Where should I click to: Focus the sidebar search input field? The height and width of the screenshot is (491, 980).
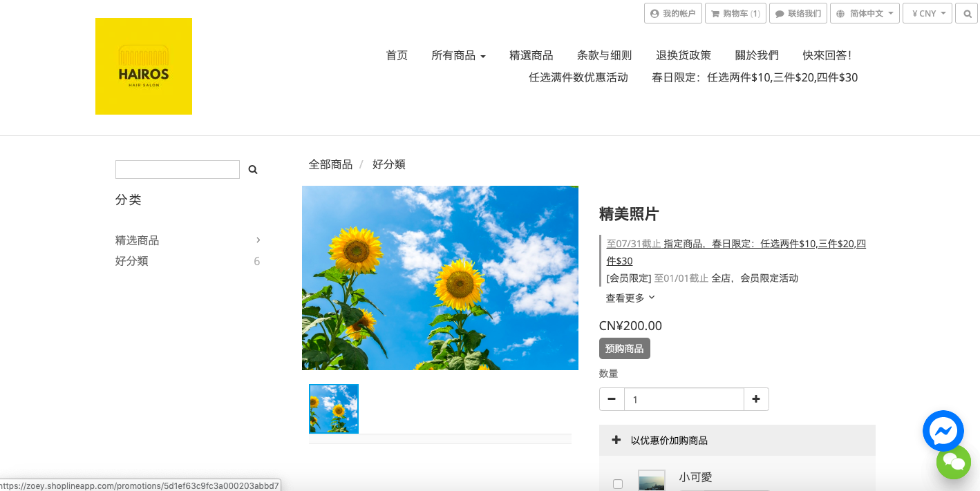[x=178, y=169]
